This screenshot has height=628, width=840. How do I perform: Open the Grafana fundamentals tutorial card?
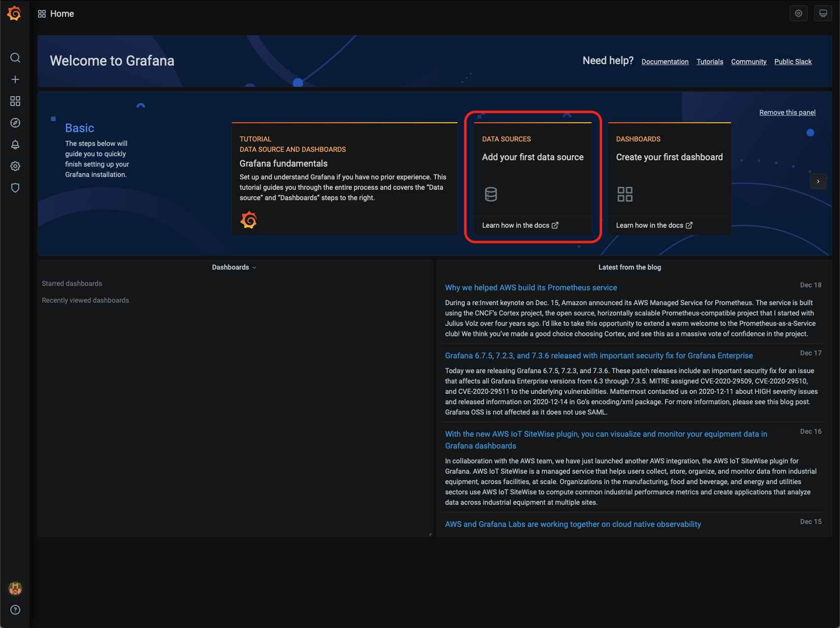pos(345,178)
